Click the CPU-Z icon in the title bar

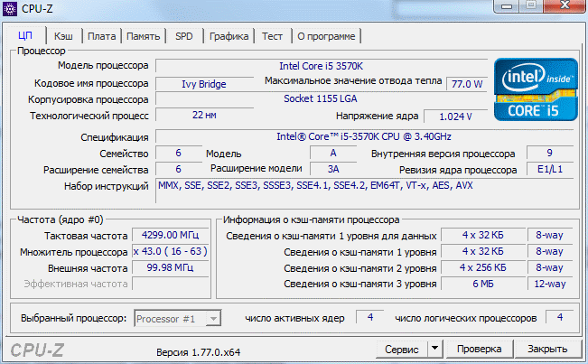(x=10, y=8)
